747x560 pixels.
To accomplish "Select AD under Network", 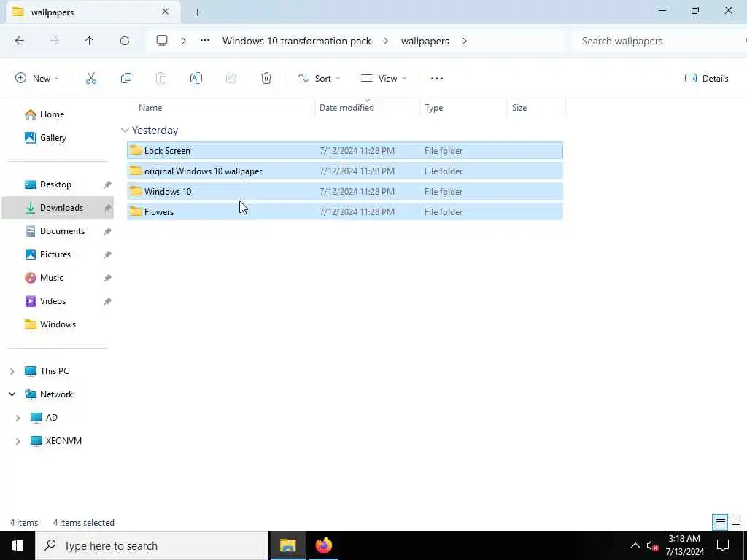I will pyautogui.click(x=51, y=418).
